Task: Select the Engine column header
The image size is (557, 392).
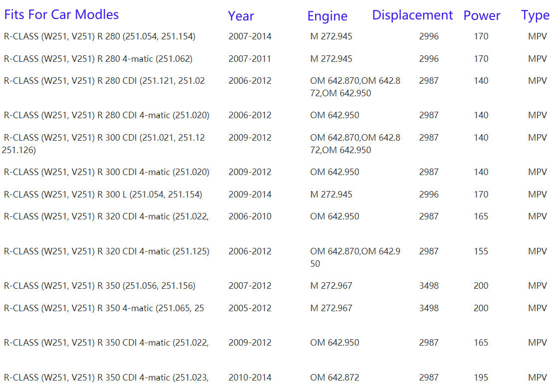Action: pyautogui.click(x=327, y=16)
